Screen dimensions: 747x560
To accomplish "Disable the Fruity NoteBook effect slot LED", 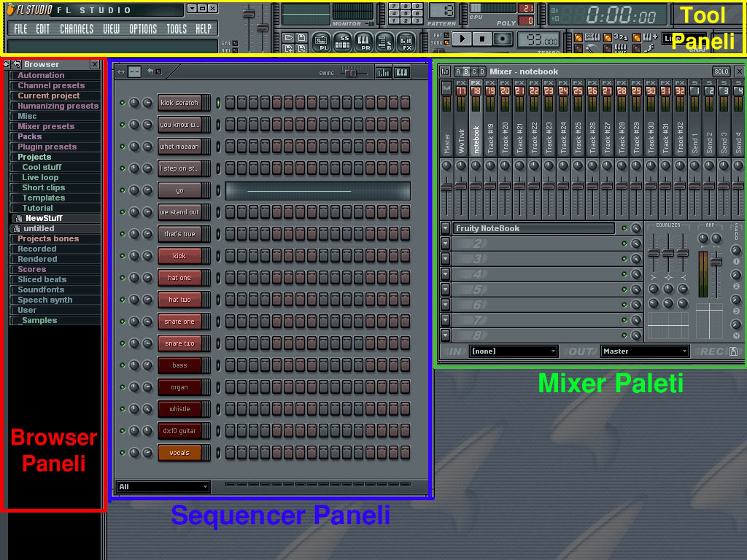I will pyautogui.click(x=624, y=228).
